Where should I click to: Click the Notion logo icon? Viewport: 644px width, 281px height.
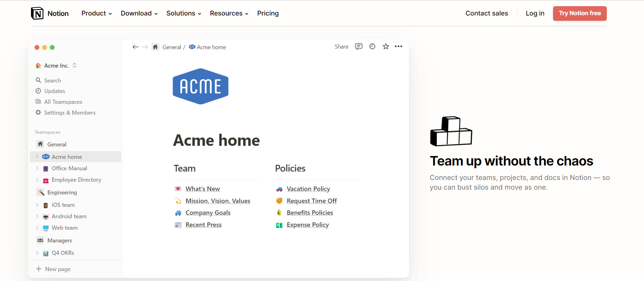pyautogui.click(x=37, y=13)
